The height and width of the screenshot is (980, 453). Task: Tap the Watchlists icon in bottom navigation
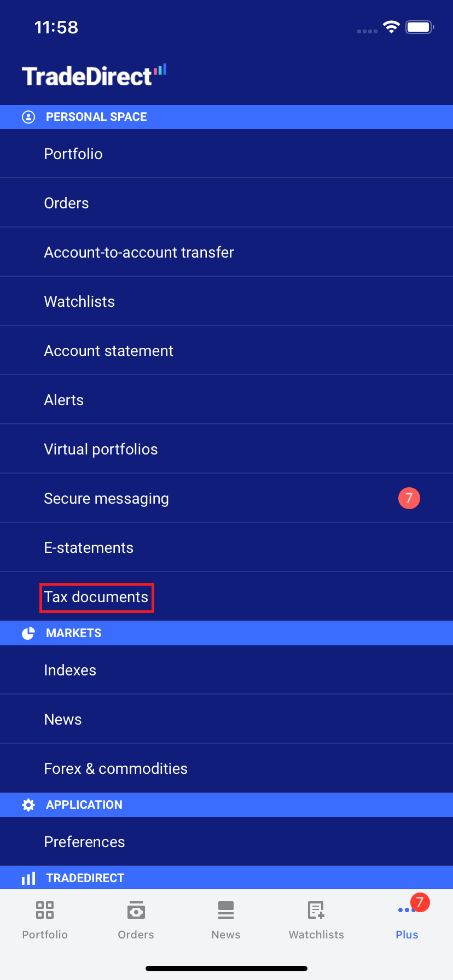316,910
